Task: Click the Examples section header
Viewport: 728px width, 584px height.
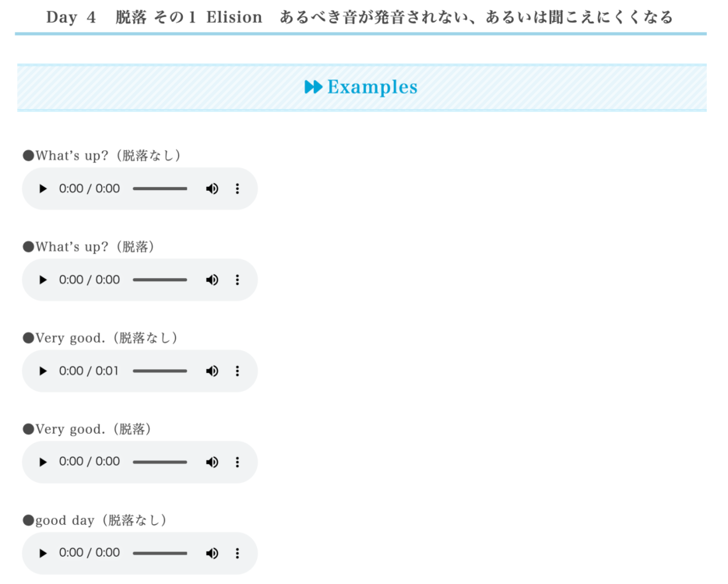Action: (362, 87)
